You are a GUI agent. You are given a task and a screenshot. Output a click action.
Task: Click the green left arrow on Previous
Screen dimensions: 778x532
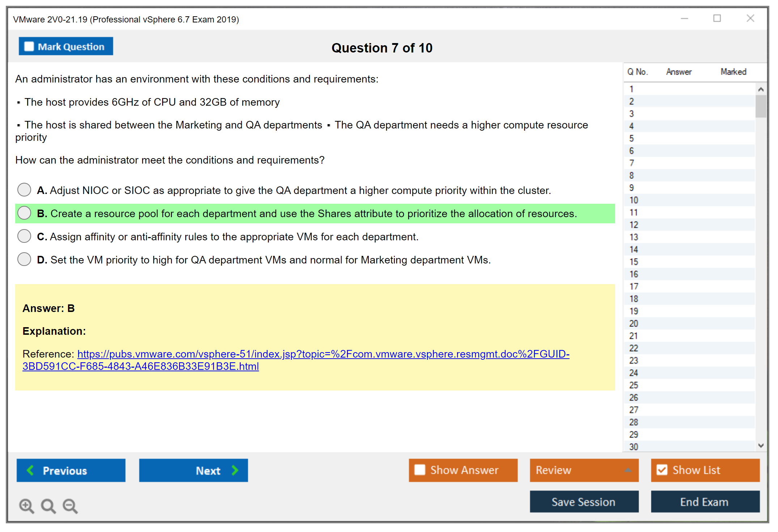30,470
